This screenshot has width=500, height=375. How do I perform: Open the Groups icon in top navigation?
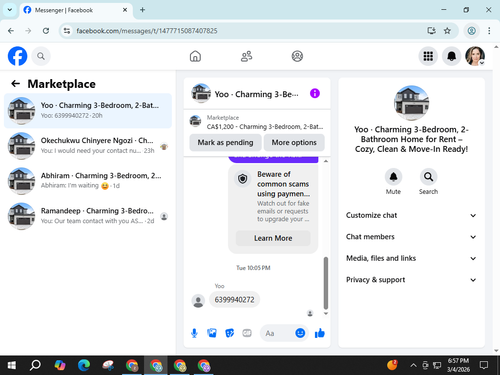pyautogui.click(x=297, y=56)
